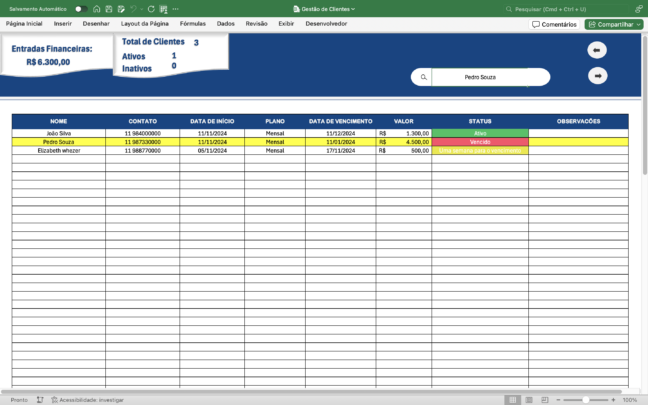This screenshot has width=648, height=405.
Task: Click the magnifying glass search icon
Action: 423,76
